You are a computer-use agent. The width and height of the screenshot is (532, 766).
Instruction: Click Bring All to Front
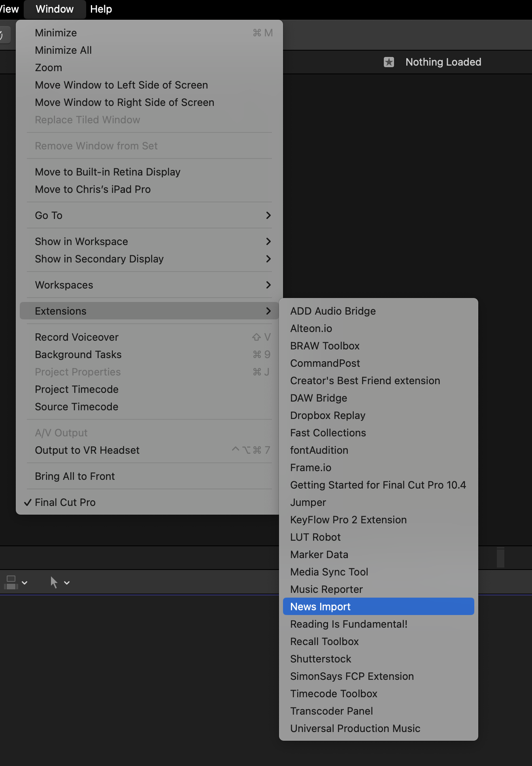pos(75,476)
